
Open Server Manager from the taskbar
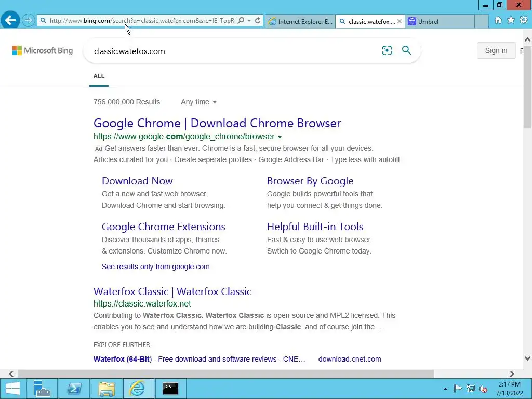42,389
